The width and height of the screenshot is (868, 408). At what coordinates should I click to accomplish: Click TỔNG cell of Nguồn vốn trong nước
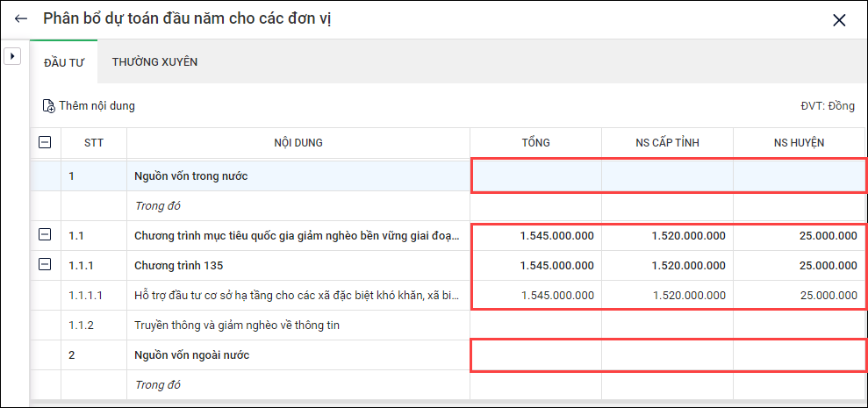click(x=535, y=176)
